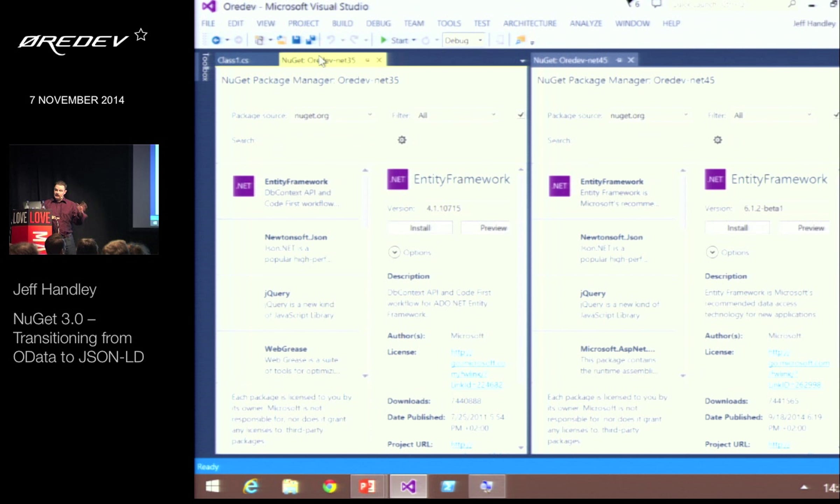
Task: Click the Search field in Oredev-net35 panel
Action: coord(325,140)
